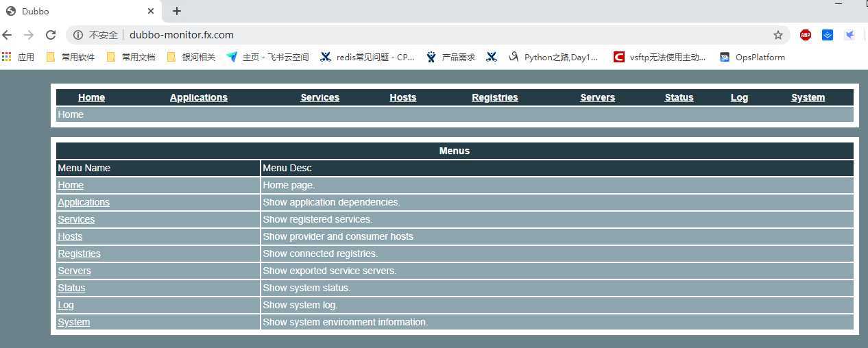Open the 产品需求 bookmark
The height and width of the screenshot is (348, 868).
450,58
